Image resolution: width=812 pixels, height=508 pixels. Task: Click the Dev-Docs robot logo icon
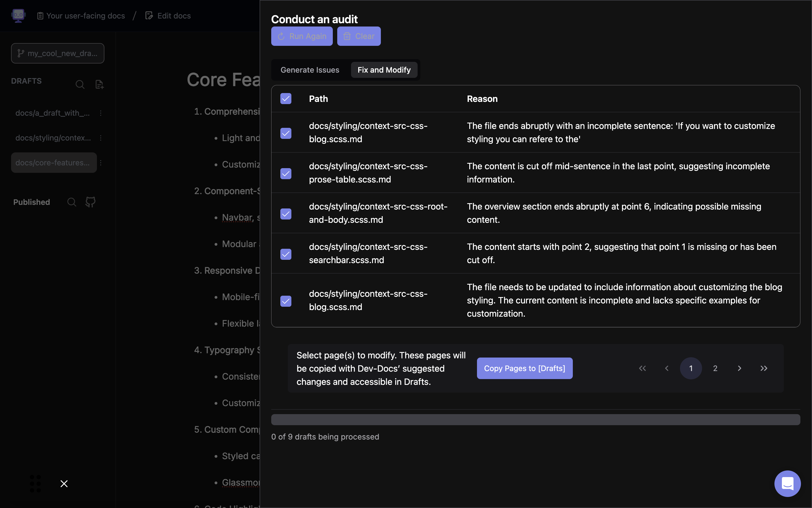[x=18, y=15]
